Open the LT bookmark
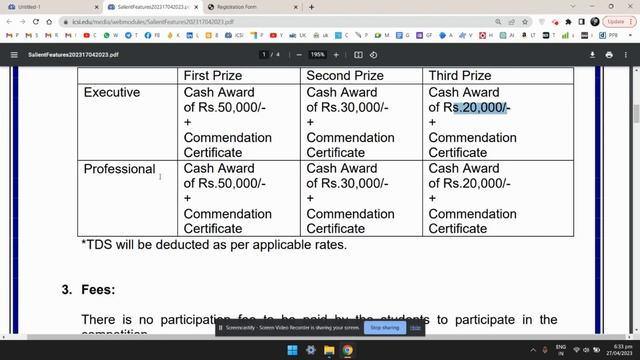 tap(528, 36)
